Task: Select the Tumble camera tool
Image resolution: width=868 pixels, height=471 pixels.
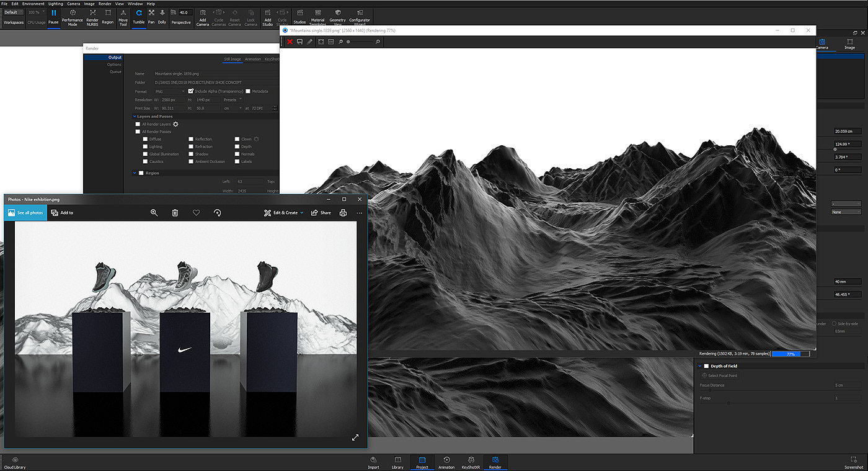Action: pyautogui.click(x=138, y=16)
